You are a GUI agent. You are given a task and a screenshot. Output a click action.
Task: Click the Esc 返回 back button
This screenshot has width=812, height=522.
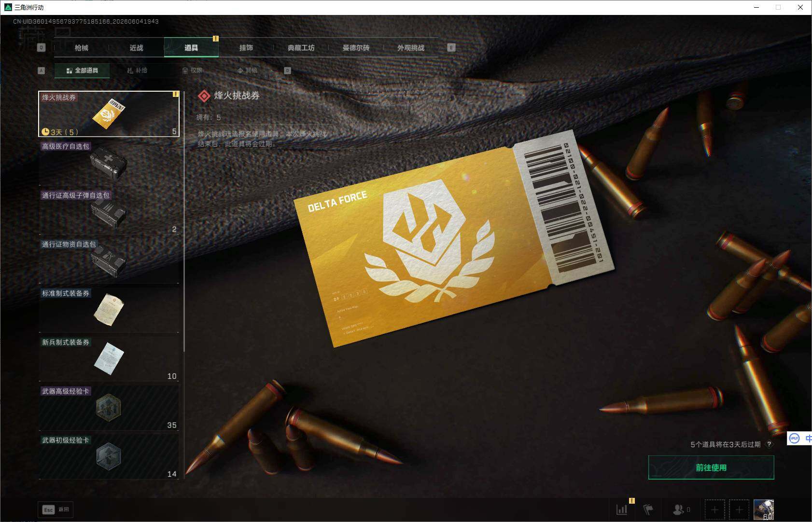(x=56, y=509)
